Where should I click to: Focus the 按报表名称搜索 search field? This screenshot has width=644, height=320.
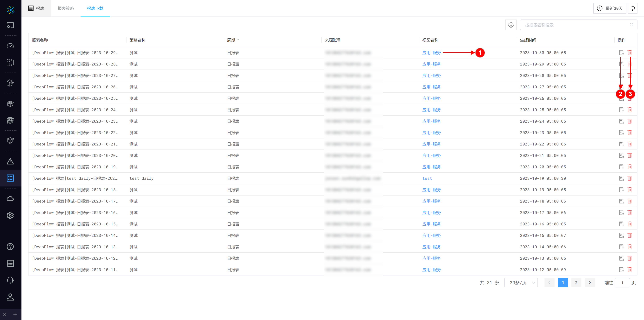(575, 25)
